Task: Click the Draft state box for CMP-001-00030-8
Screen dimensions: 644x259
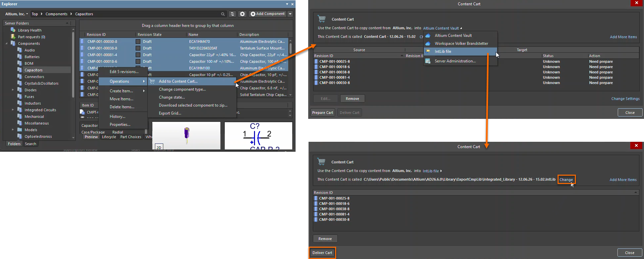Action: [138, 42]
